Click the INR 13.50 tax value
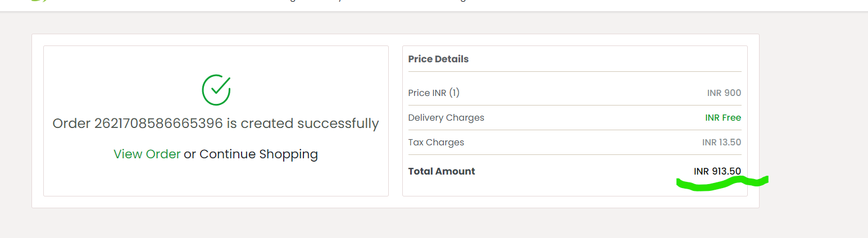Image resolution: width=868 pixels, height=238 pixels. tap(721, 143)
